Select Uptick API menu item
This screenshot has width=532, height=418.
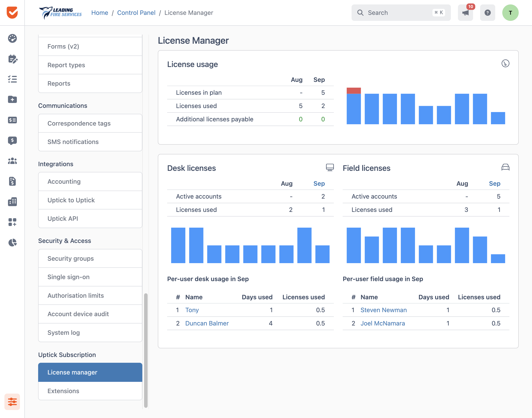click(x=90, y=219)
